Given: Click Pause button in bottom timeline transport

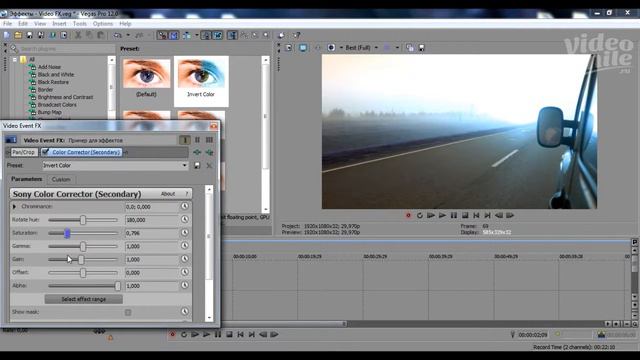Looking at the screenshot, I should (x=218, y=334).
